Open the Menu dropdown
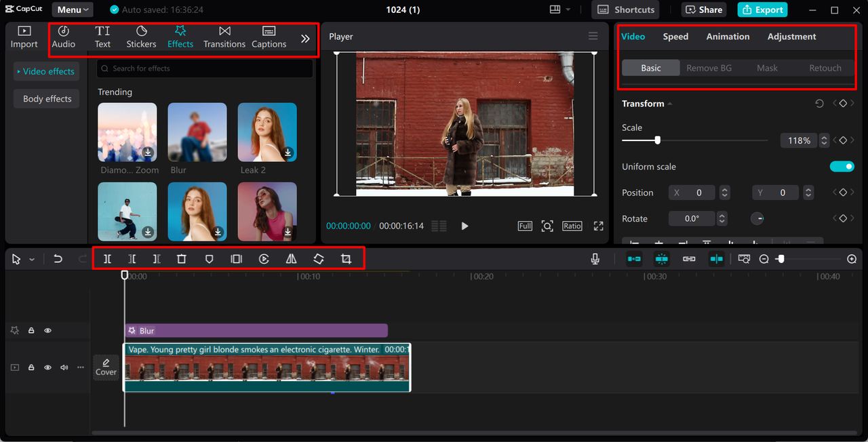This screenshot has width=868, height=442. [x=73, y=9]
